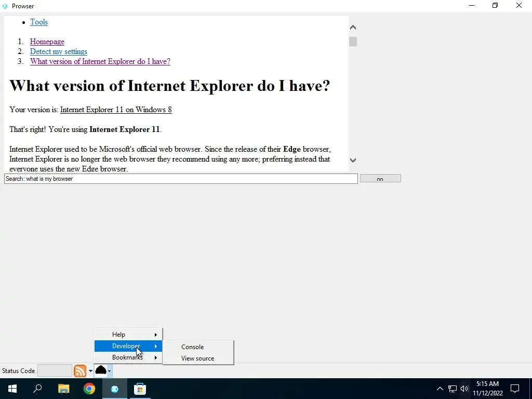This screenshot has height=399, width=532.
Task: Click the page heading about Internet Explorer version
Action: coord(170,86)
